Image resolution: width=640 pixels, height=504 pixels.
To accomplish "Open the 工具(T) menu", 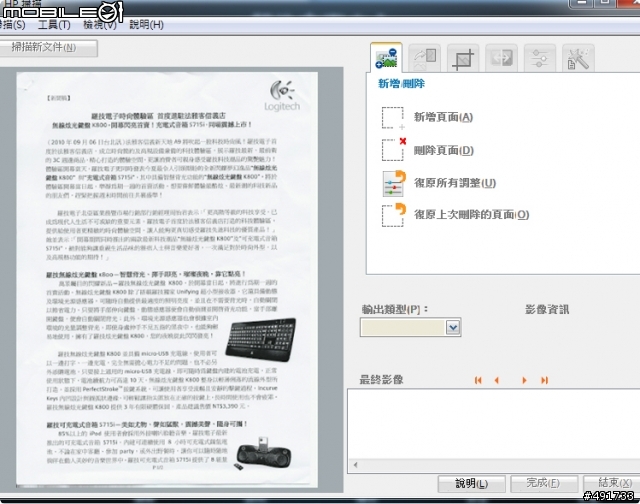I will tap(54, 25).
